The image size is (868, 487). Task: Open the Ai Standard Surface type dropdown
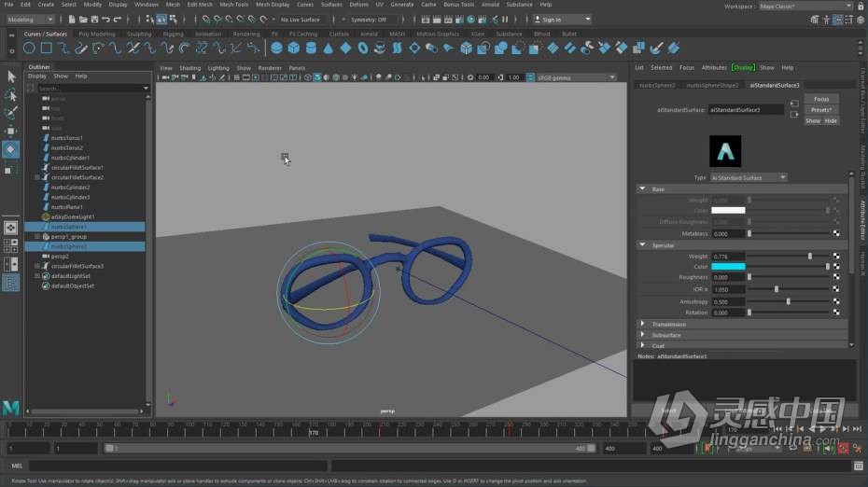click(x=749, y=177)
